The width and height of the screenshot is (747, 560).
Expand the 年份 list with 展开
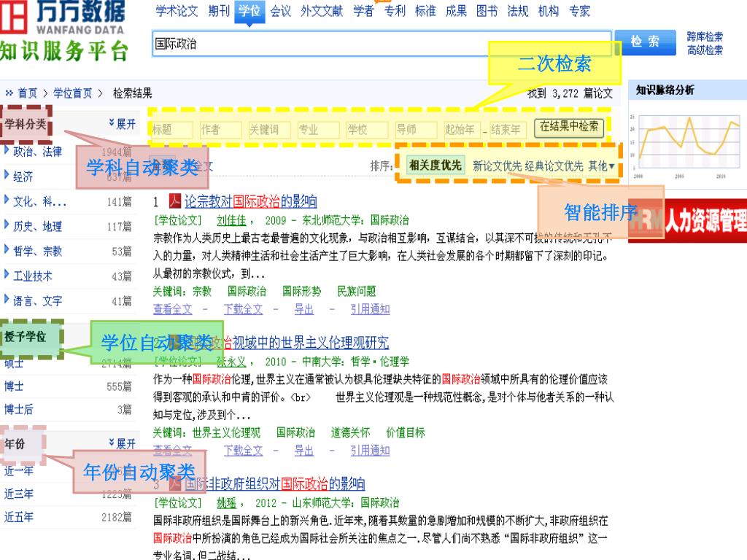123,444
